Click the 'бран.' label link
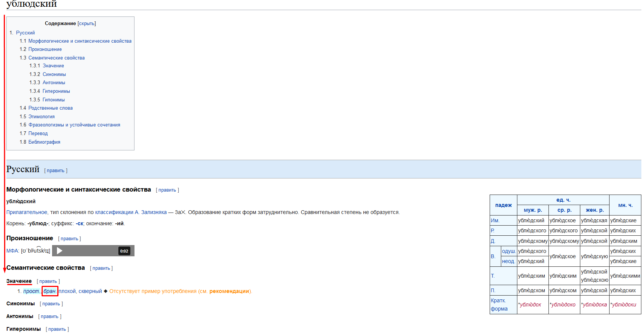Screen dimensions: 644x333 (x=49, y=291)
